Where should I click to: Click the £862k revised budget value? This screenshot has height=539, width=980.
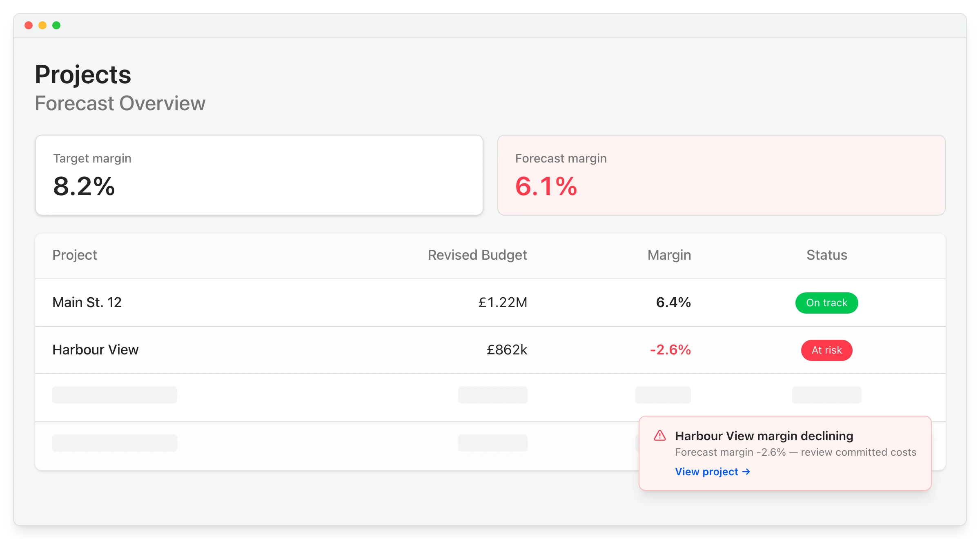point(507,350)
